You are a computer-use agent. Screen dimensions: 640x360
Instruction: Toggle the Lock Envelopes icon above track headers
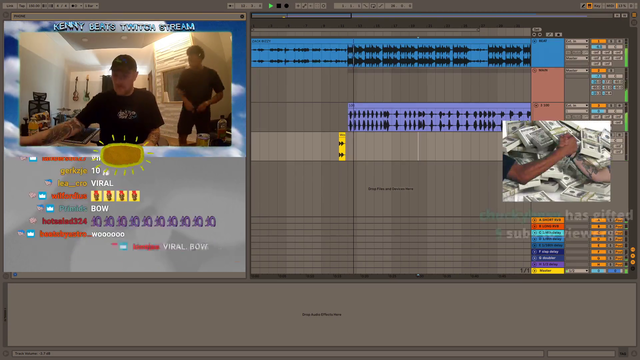pos(558,35)
